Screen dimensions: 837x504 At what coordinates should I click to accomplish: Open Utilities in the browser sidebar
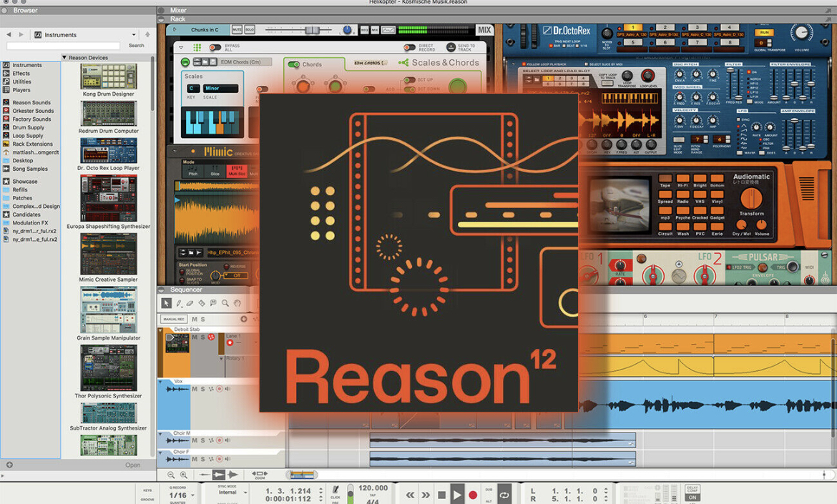coord(22,81)
